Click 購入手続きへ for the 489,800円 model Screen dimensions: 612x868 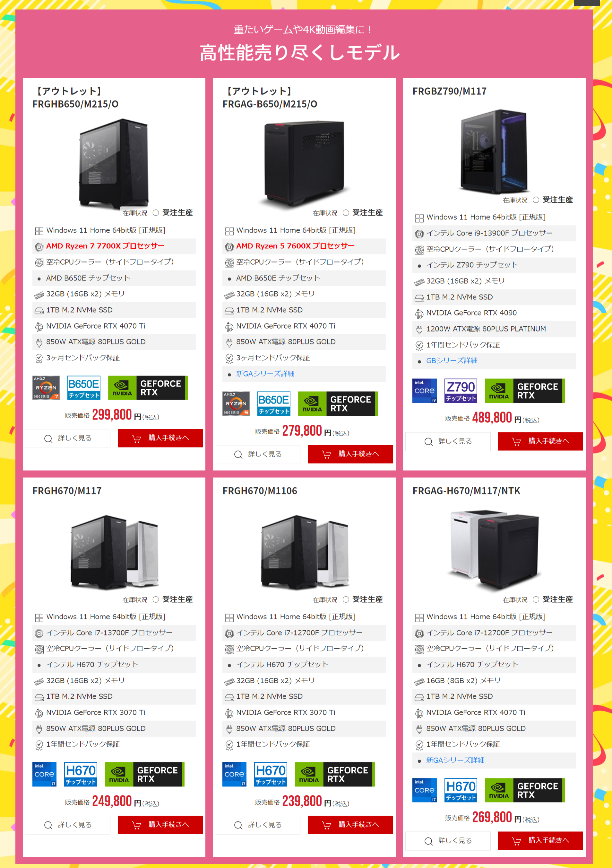point(540,441)
